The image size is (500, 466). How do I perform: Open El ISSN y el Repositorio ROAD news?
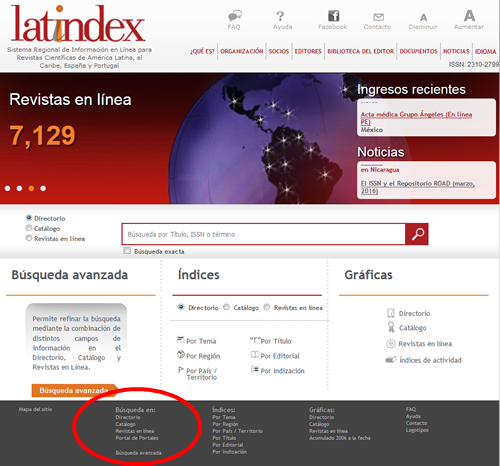point(417,187)
